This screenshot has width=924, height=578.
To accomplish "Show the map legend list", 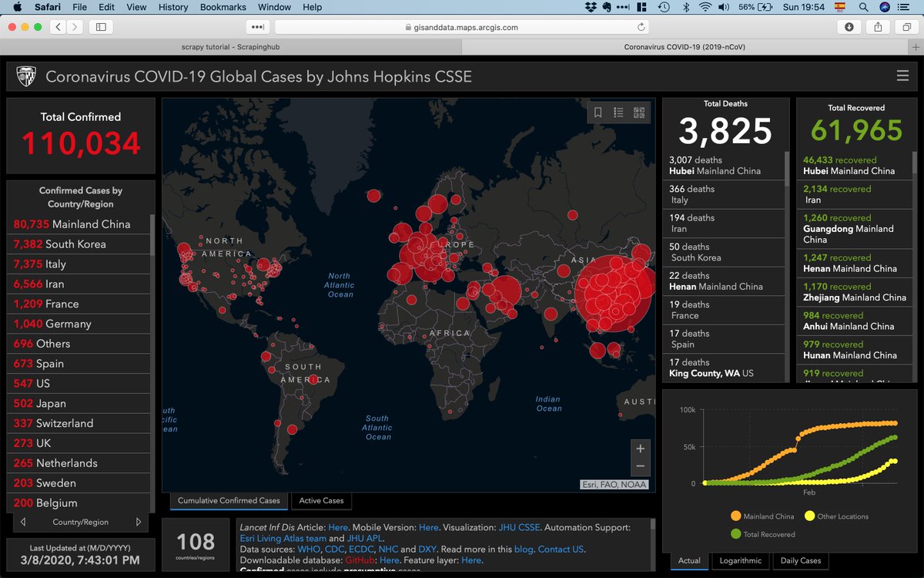I will point(618,113).
